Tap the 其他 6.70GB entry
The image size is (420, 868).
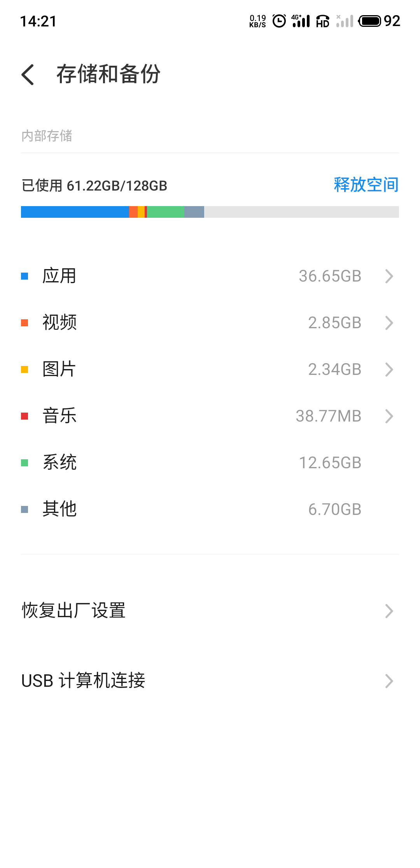(210, 509)
